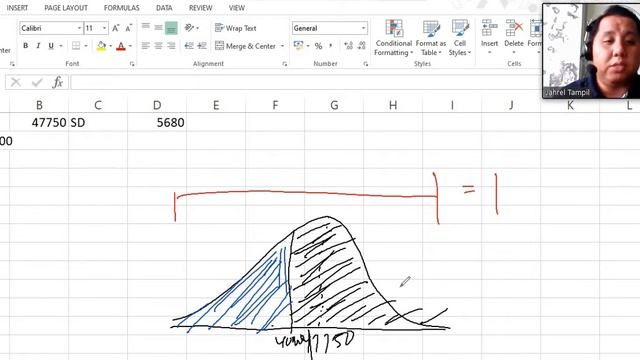Click inside the formula bar
Screen dimensions: 640x360
click(305, 82)
